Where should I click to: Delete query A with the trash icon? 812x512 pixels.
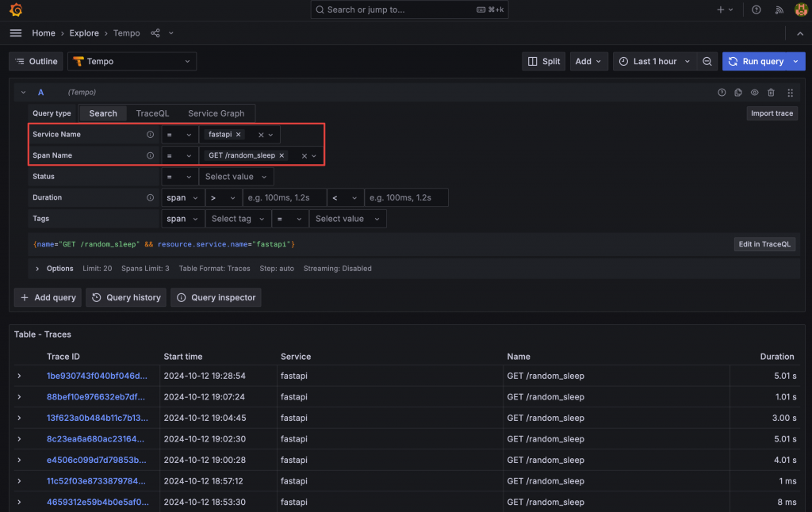[x=771, y=92]
